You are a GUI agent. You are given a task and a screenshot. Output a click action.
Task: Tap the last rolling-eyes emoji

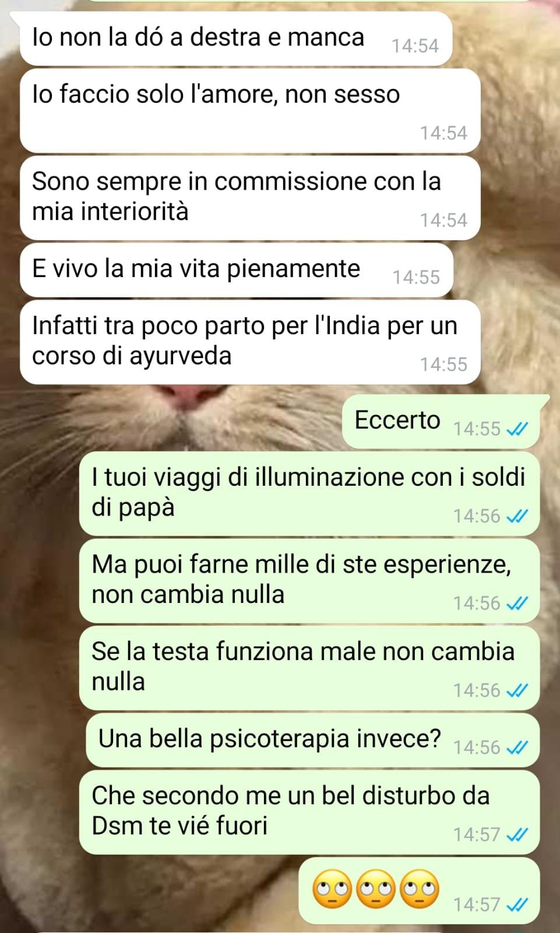[x=420, y=890]
